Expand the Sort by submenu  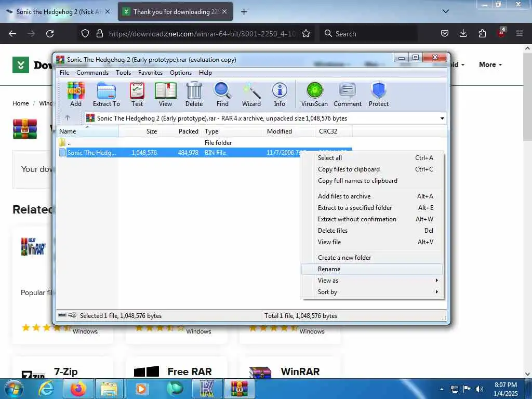(x=372, y=292)
